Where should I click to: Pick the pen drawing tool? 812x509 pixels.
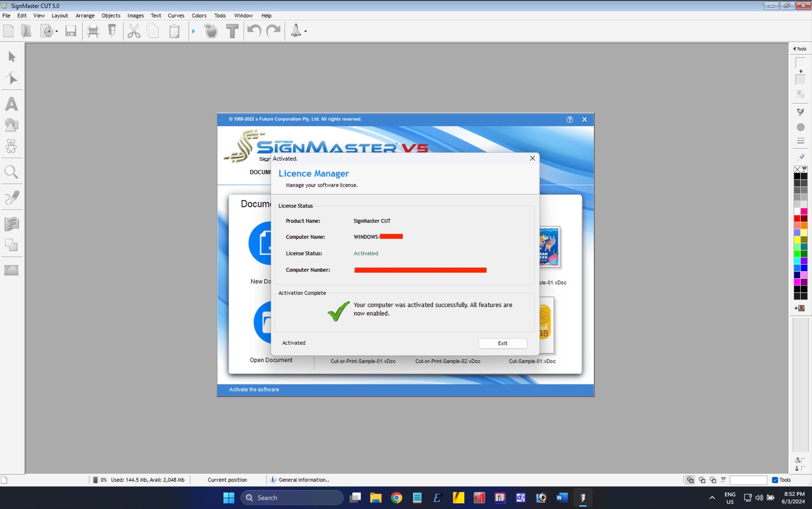(11, 198)
